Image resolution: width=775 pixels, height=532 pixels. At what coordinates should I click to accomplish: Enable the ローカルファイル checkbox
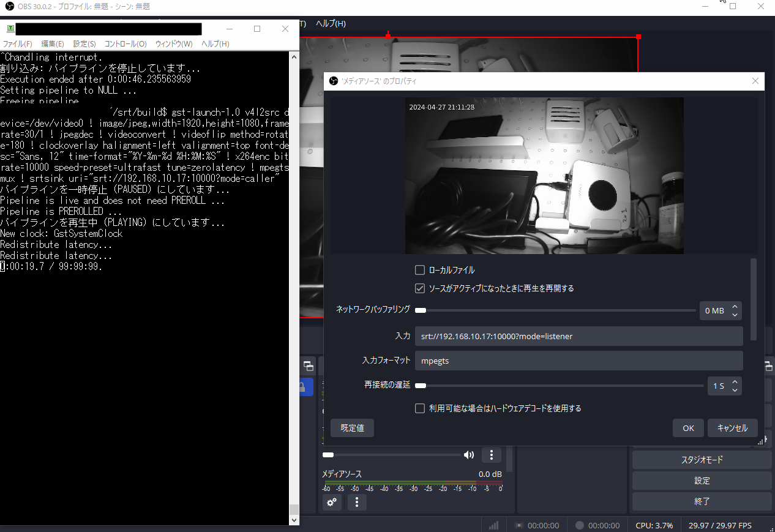[x=419, y=270]
